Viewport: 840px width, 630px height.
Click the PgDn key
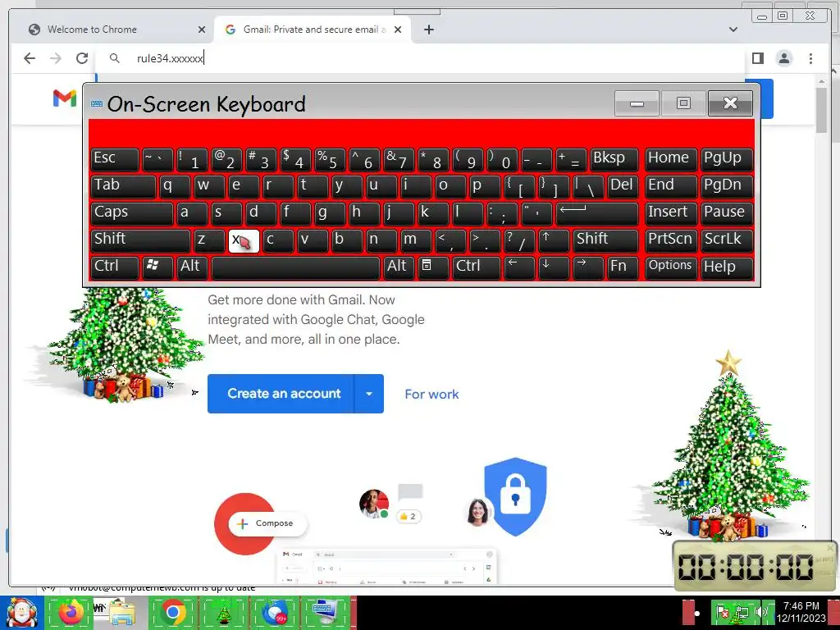click(727, 186)
